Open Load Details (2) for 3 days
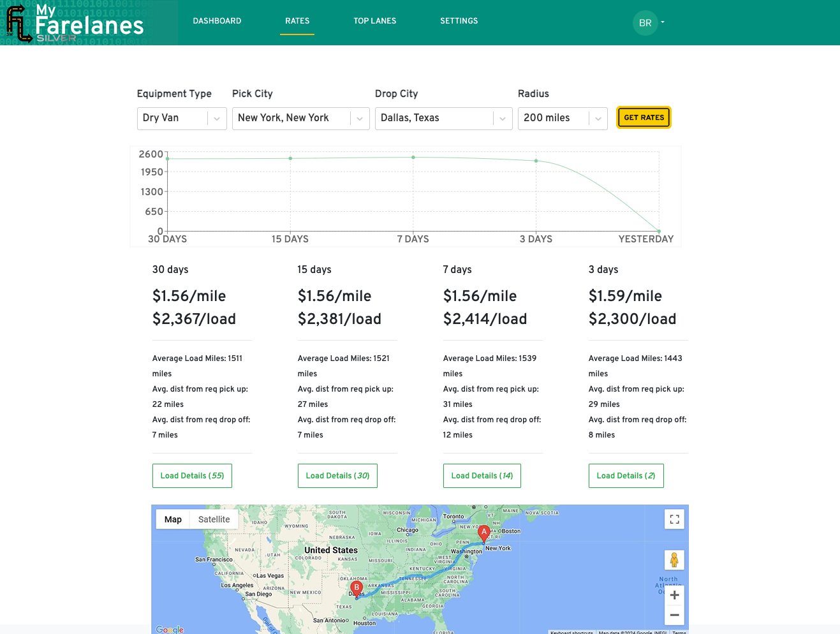This screenshot has width=840, height=634. [x=626, y=476]
